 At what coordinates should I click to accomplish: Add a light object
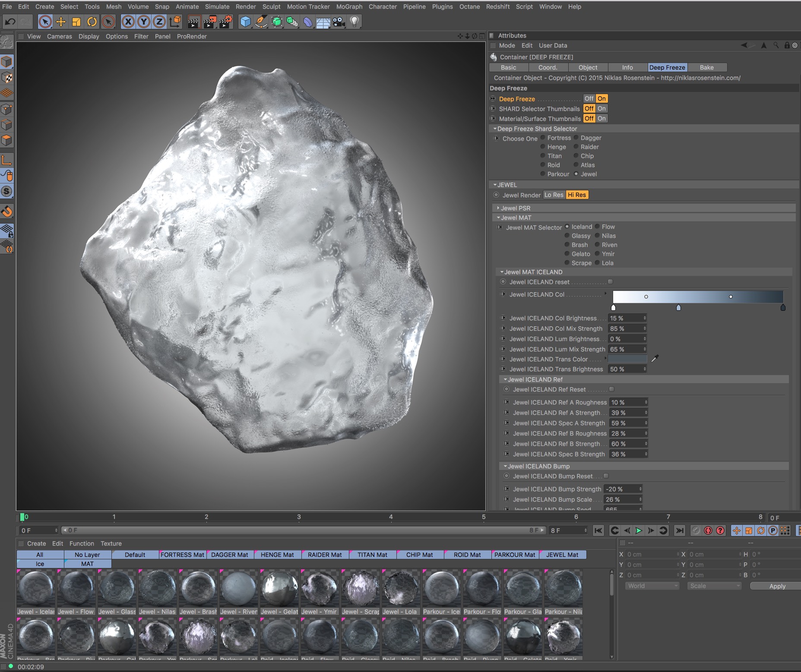(x=354, y=22)
